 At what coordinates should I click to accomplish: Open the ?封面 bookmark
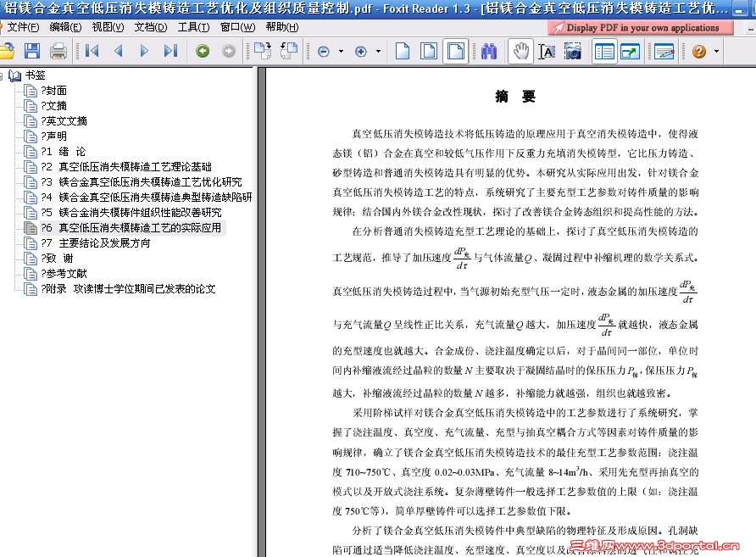pyautogui.click(x=53, y=91)
